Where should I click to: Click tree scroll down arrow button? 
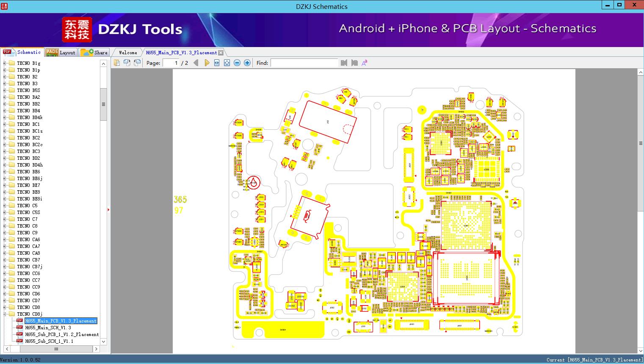103,342
